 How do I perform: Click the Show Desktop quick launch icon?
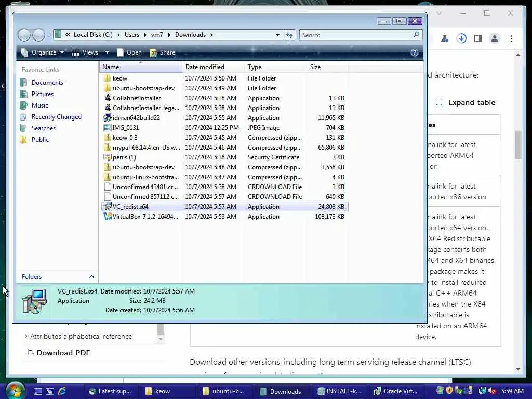37,392
